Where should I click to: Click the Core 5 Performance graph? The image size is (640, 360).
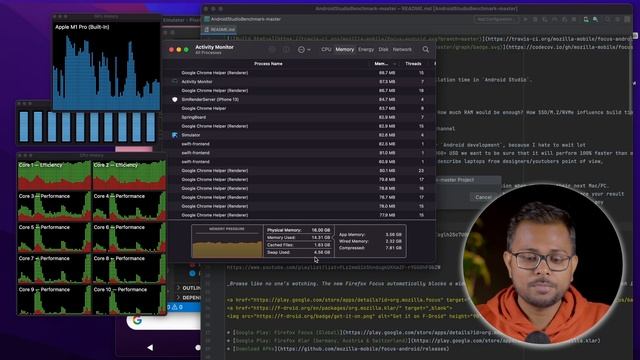54,237
